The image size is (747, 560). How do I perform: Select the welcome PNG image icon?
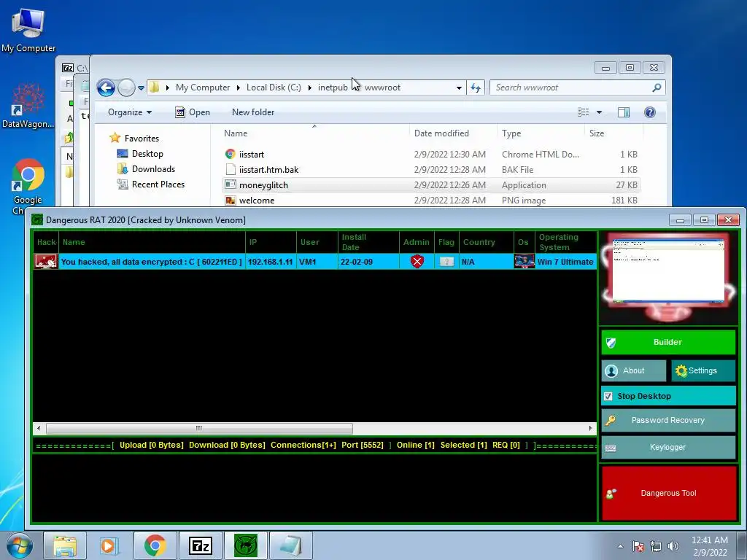(x=231, y=201)
